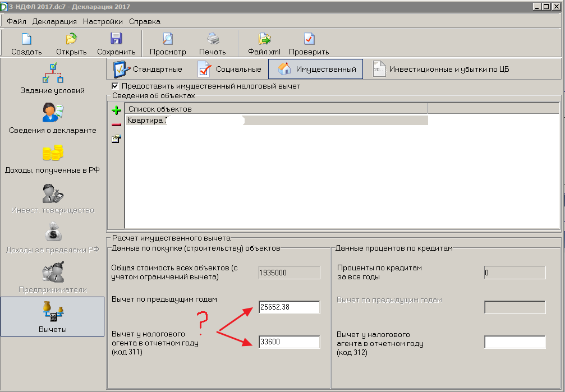Open Просмотр preview of declaration

168,40
